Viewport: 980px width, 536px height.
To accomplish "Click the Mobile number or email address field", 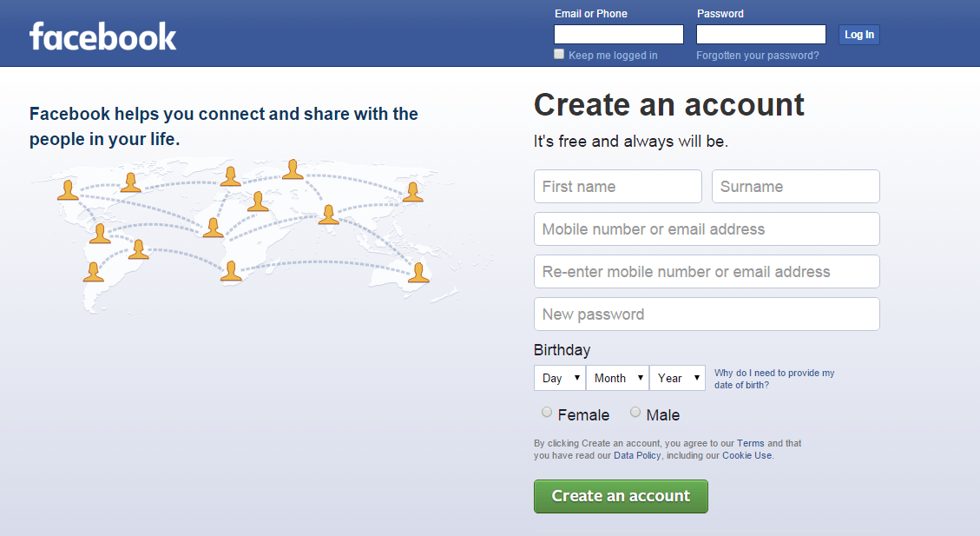I will (x=706, y=228).
